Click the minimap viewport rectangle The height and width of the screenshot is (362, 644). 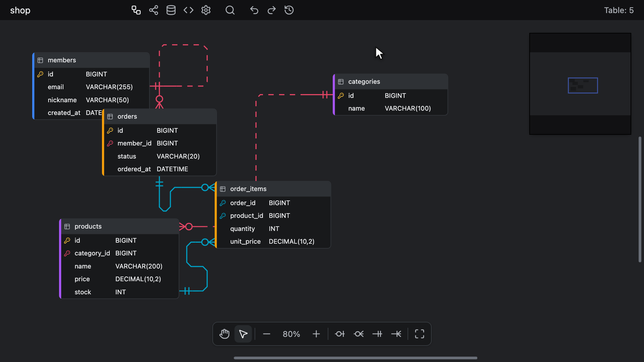click(x=583, y=85)
